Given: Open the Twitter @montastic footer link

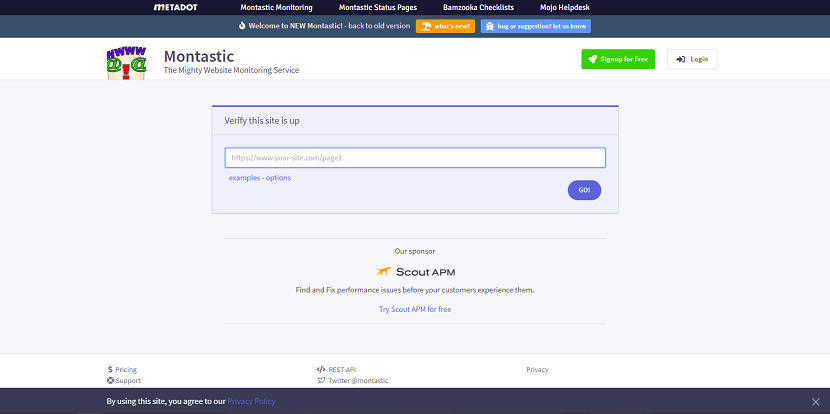Looking at the screenshot, I should (x=353, y=381).
